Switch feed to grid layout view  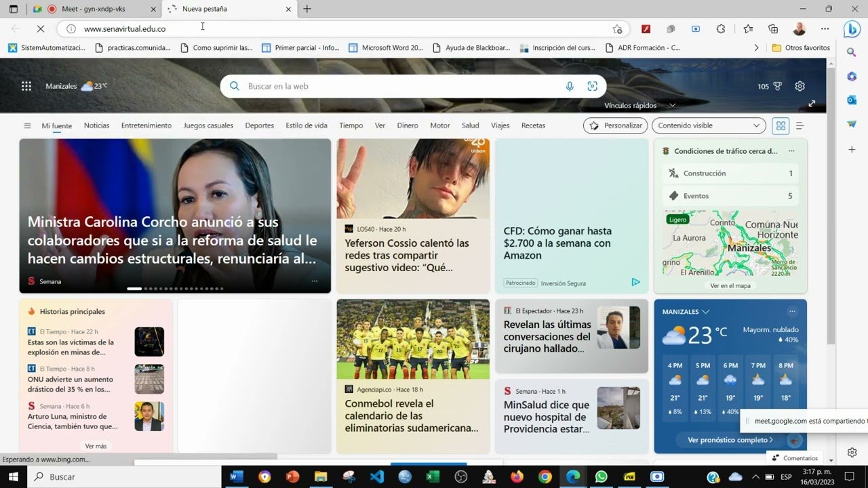coord(781,125)
